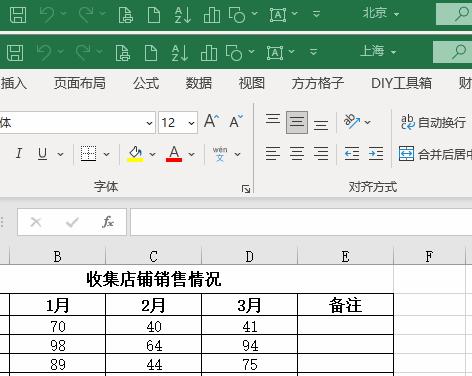The height and width of the screenshot is (376, 472).
Task: Click insert function fx icon
Action: (x=108, y=222)
